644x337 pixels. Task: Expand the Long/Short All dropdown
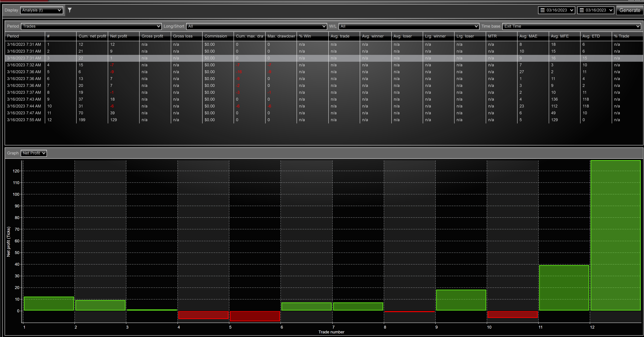coord(256,26)
